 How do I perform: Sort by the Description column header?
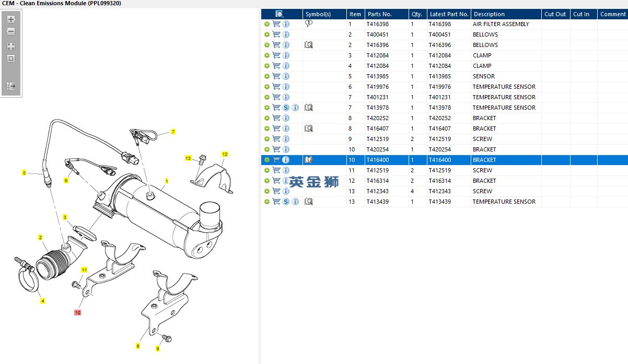point(506,14)
